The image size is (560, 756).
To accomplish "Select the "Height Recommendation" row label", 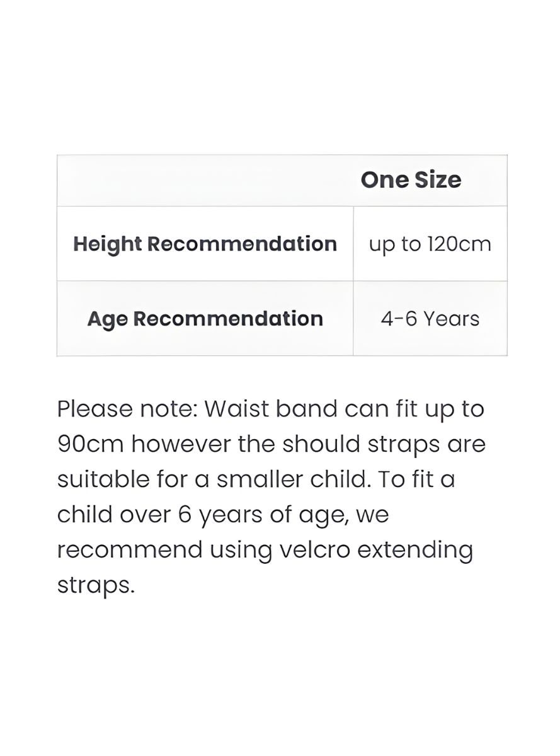I will (205, 244).
